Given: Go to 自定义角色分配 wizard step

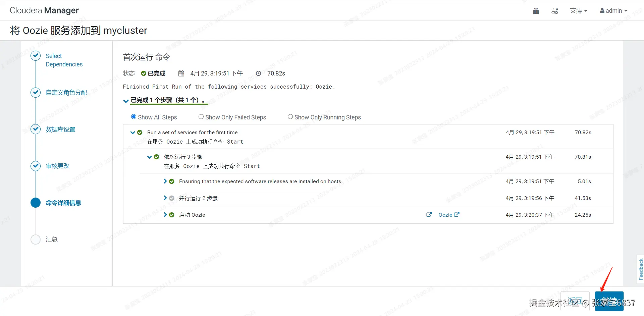Looking at the screenshot, I should click(x=66, y=93).
